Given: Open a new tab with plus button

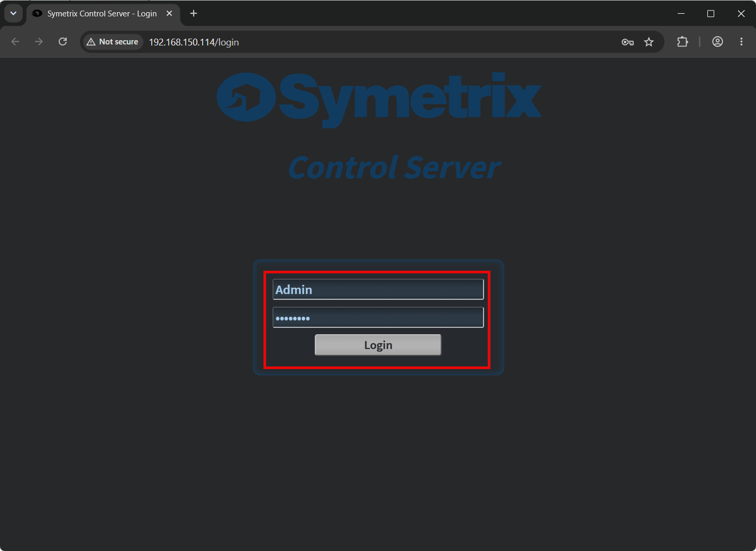Looking at the screenshot, I should pos(194,14).
